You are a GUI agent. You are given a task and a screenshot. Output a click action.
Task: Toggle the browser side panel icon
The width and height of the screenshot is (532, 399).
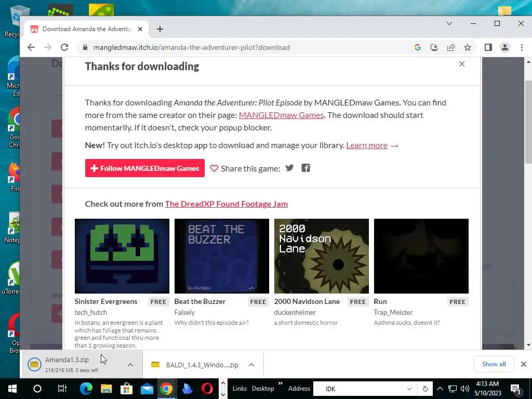[488, 47]
